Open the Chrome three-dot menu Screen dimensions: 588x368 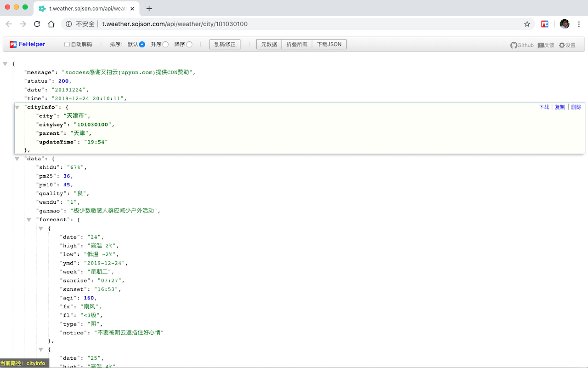click(x=579, y=24)
